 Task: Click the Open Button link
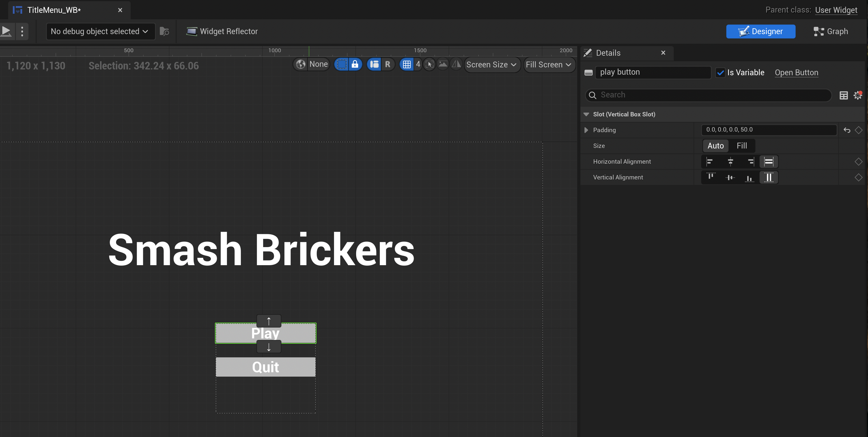click(x=796, y=72)
